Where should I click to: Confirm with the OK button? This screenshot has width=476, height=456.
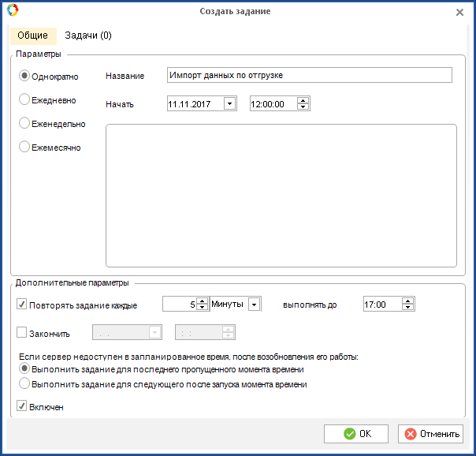click(356, 433)
